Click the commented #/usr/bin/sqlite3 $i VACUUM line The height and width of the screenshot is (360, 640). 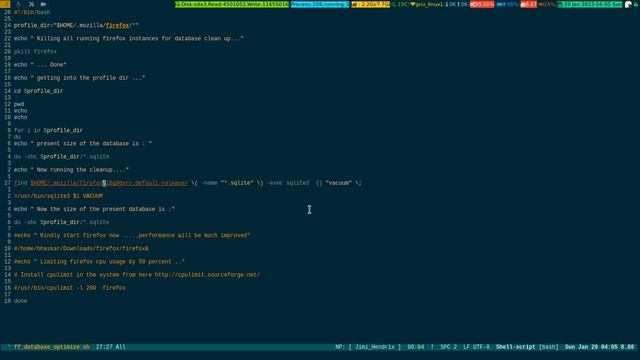pos(58,196)
